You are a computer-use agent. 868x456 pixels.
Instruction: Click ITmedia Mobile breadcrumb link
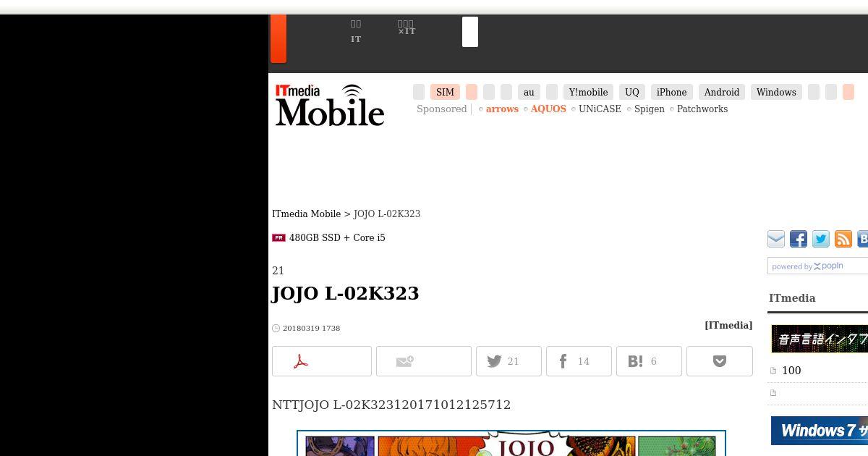(307, 214)
